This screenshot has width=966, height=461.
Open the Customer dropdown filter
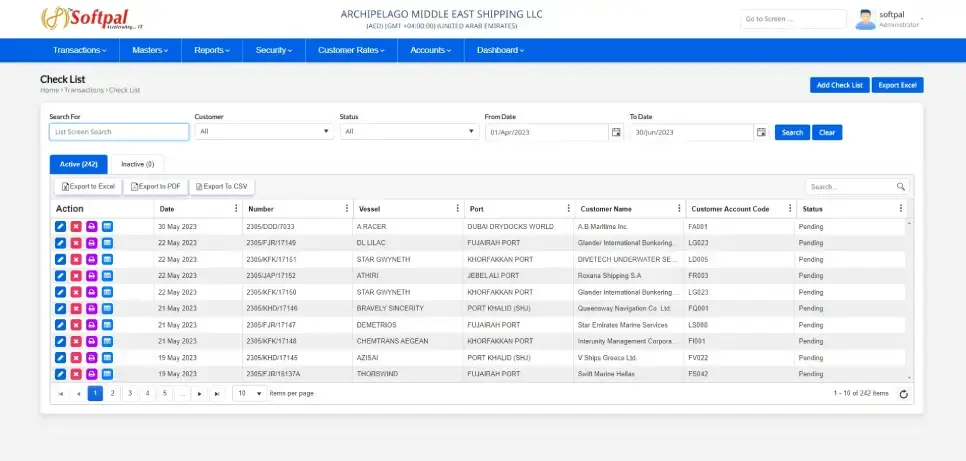pos(264,131)
